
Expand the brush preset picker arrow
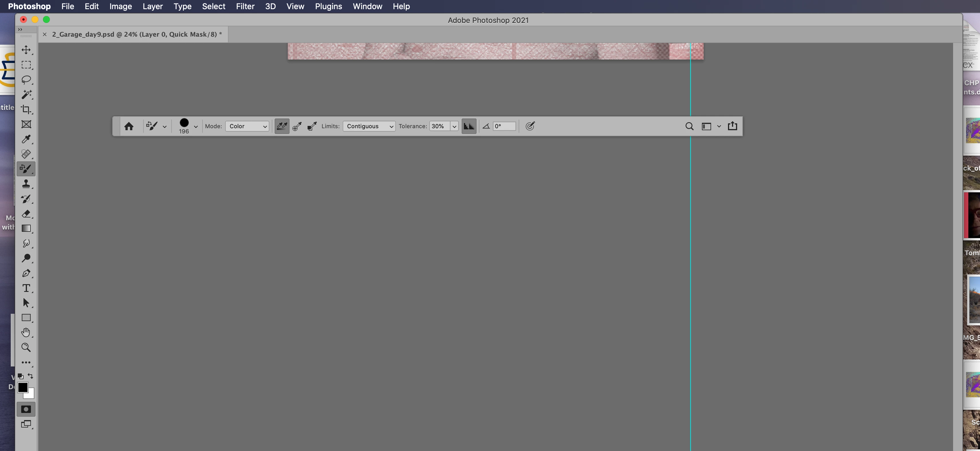pyautogui.click(x=196, y=127)
